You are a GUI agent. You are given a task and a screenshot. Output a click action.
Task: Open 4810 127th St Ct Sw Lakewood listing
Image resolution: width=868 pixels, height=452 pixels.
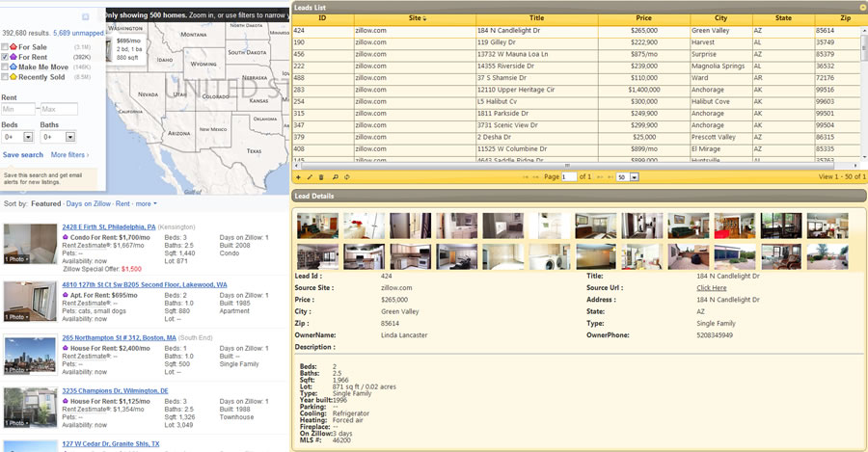pos(145,284)
